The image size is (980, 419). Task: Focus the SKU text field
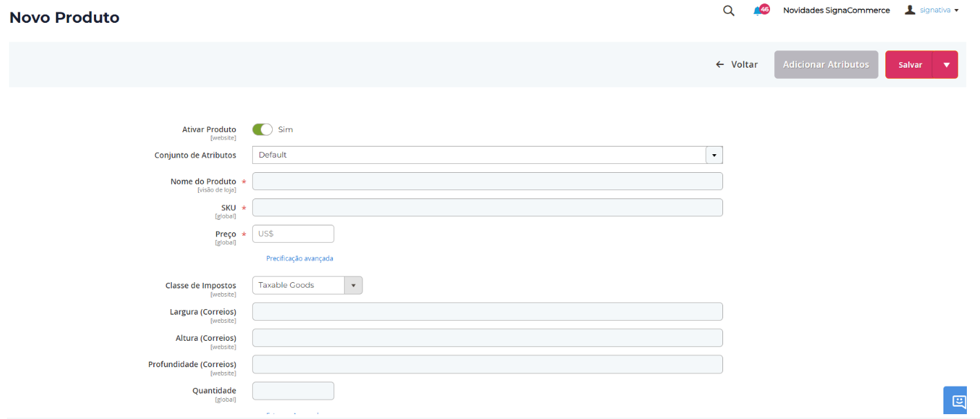pos(487,207)
